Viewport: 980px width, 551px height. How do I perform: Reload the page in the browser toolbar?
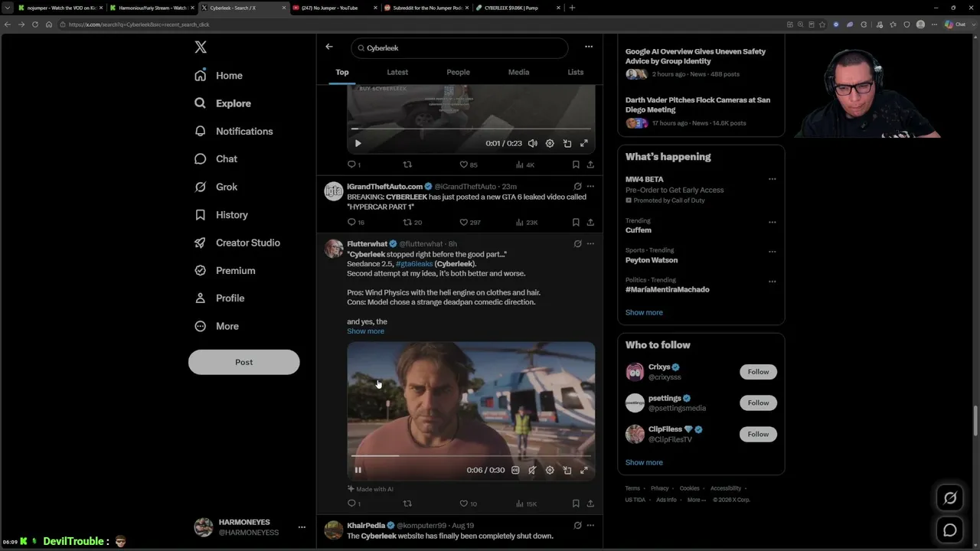[35, 24]
